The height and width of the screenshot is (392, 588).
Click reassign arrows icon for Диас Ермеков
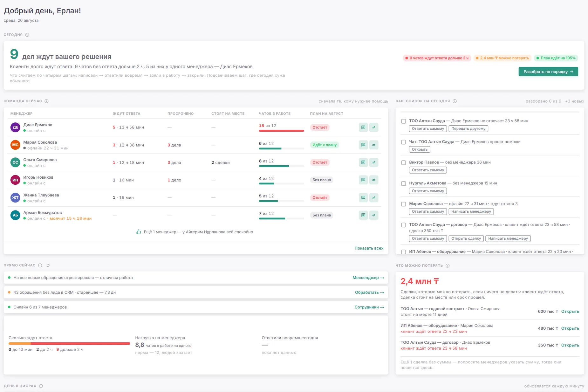point(374,127)
